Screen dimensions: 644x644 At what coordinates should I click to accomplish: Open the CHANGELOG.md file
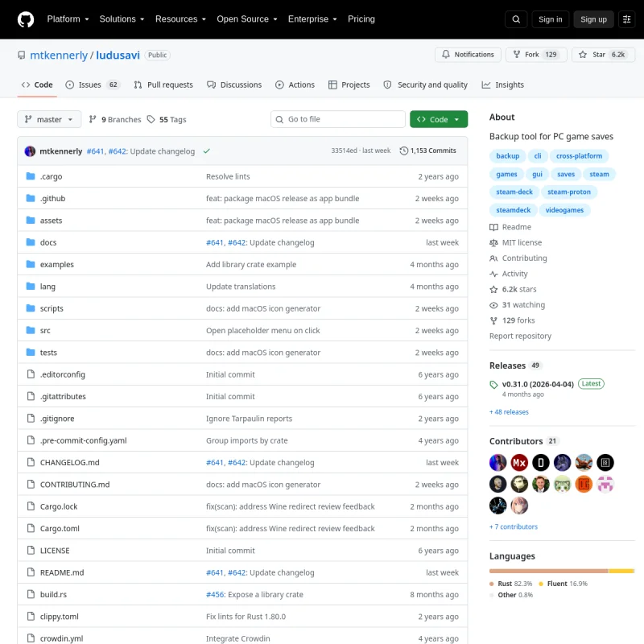tap(70, 462)
